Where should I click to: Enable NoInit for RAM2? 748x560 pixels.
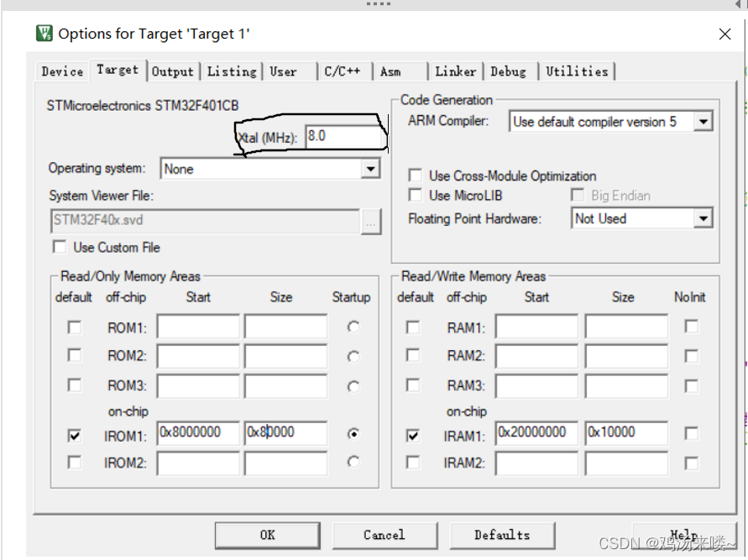click(x=691, y=356)
